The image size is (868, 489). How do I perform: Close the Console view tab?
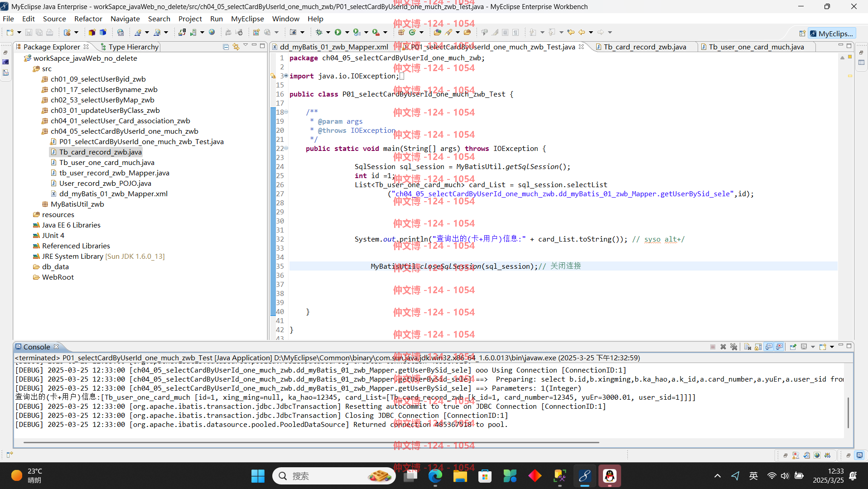click(56, 347)
